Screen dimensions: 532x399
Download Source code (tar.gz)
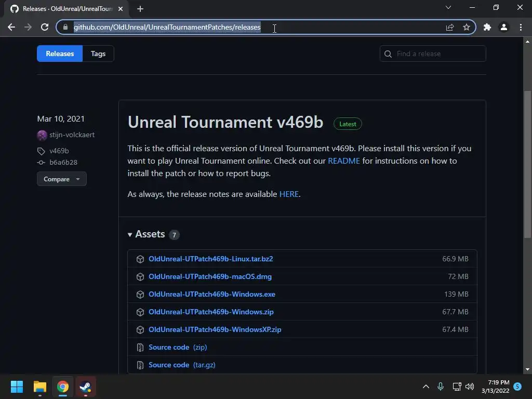tap(182, 365)
